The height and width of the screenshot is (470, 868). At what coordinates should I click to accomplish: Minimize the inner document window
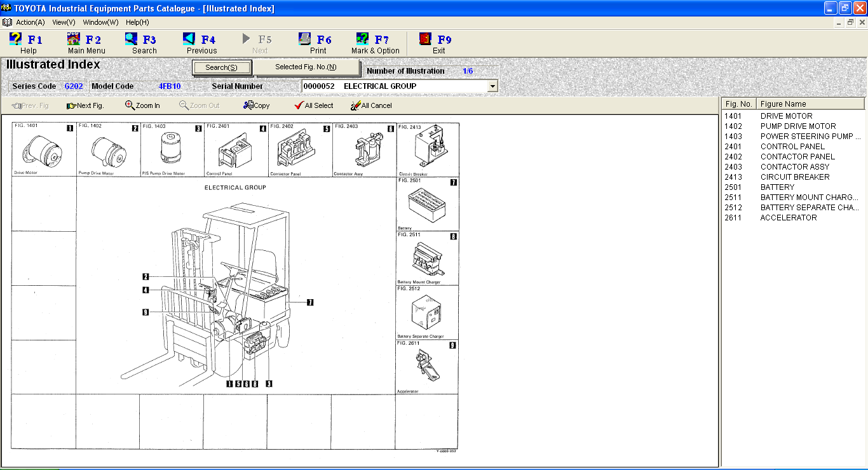[x=840, y=22]
